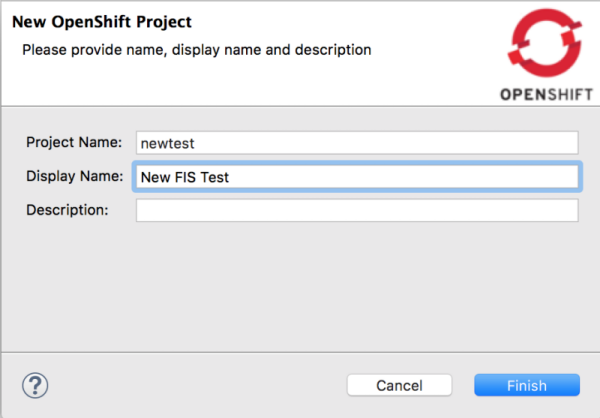Click the OPENSHIFT wordmark under the logo
This screenshot has height=418, width=600.
tap(546, 95)
